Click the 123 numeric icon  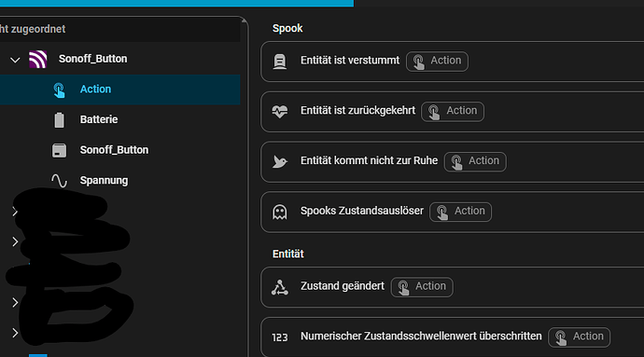(x=280, y=337)
